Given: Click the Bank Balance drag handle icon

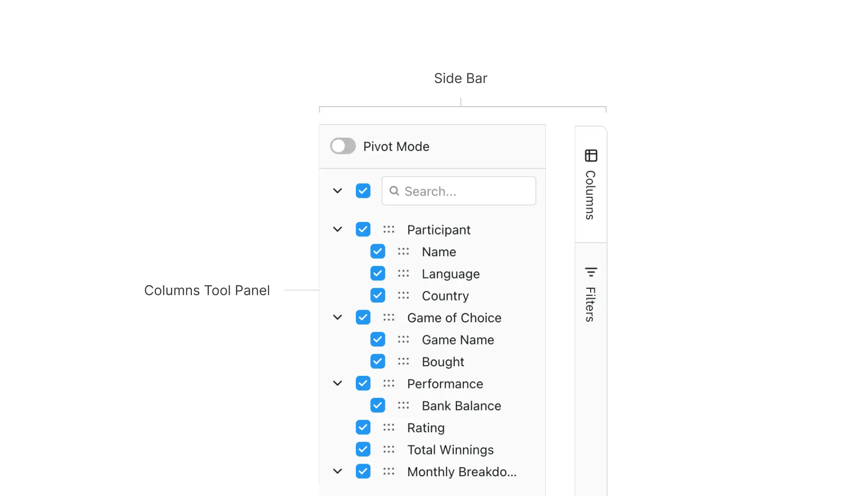Looking at the screenshot, I should (403, 405).
